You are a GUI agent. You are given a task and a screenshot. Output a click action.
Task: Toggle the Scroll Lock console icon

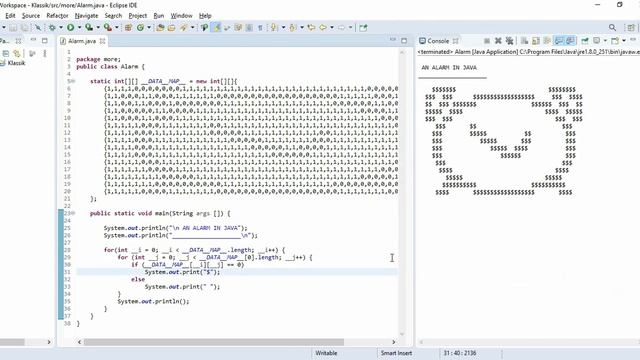536,41
